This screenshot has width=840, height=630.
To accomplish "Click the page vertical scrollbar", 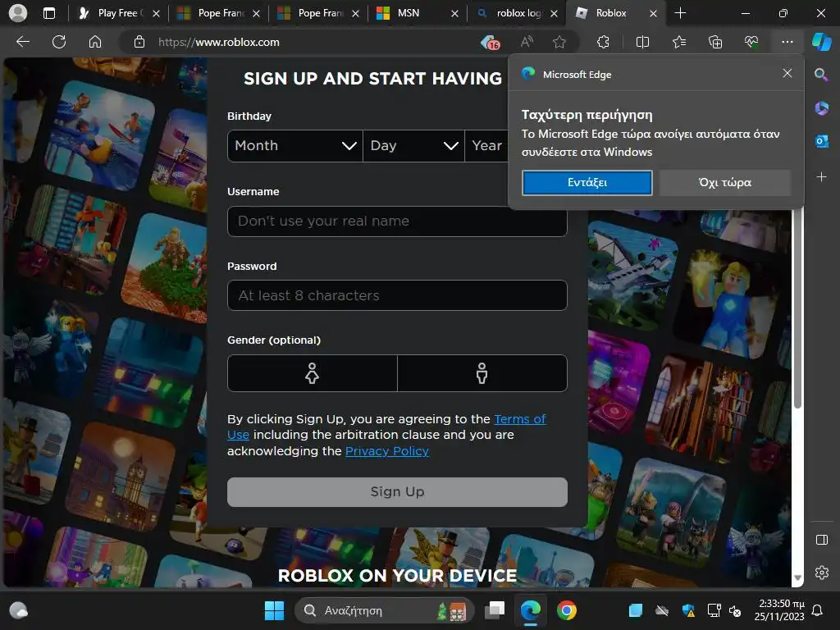I will point(797,308).
